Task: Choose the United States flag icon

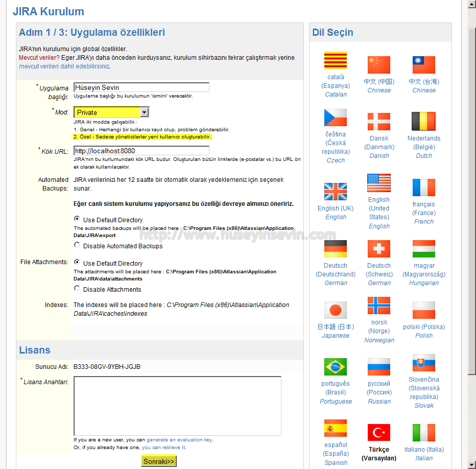Action: (379, 183)
